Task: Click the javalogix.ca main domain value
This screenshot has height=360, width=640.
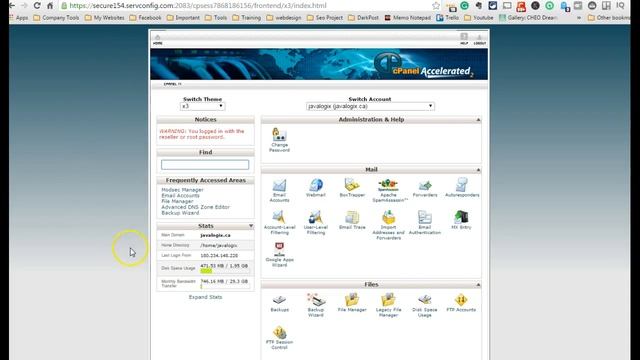Action: click(215, 236)
